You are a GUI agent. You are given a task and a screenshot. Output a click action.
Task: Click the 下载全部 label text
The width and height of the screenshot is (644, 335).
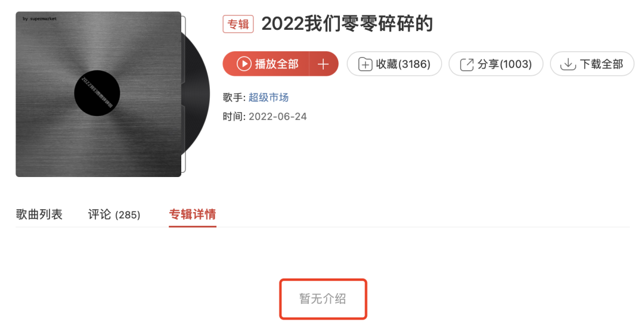click(x=601, y=64)
